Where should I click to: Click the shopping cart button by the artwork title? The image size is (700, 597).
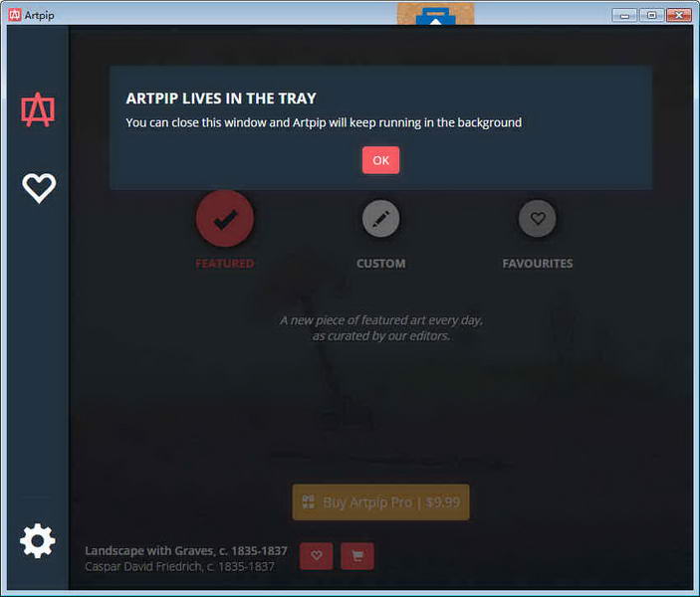(356, 556)
